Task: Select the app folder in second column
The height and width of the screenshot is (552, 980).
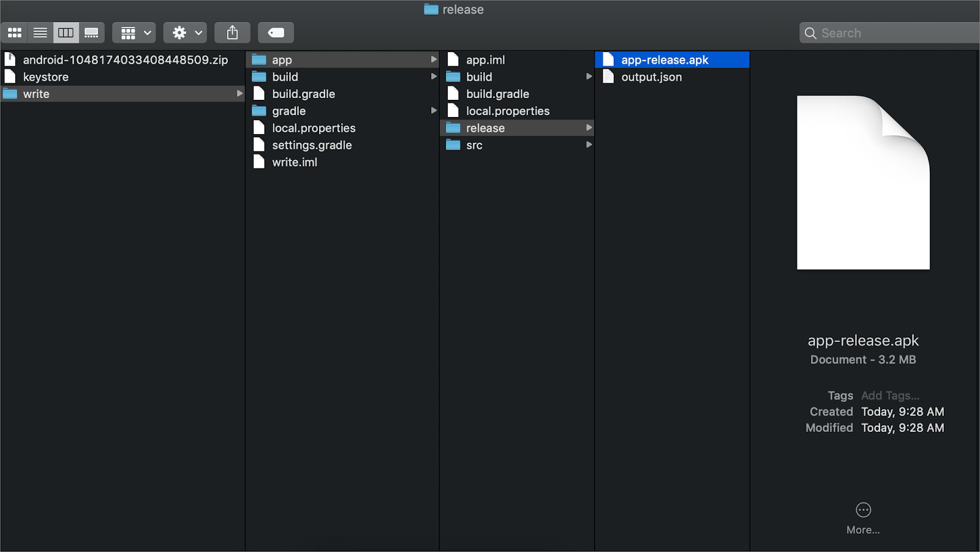Action: 343,59
